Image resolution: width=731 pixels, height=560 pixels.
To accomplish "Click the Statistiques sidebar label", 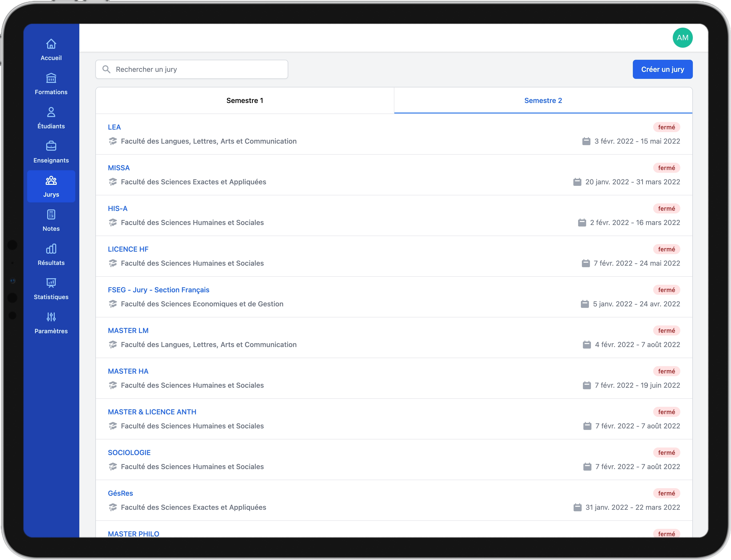I will (51, 297).
